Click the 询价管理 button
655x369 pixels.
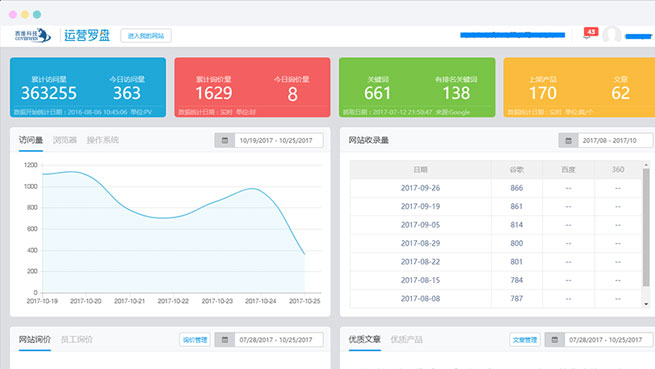195,340
